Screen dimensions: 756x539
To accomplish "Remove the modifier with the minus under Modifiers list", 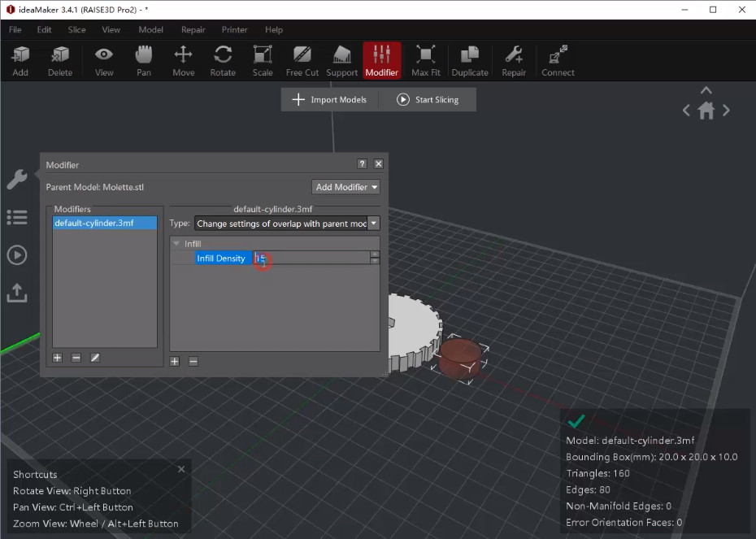I will [x=76, y=358].
